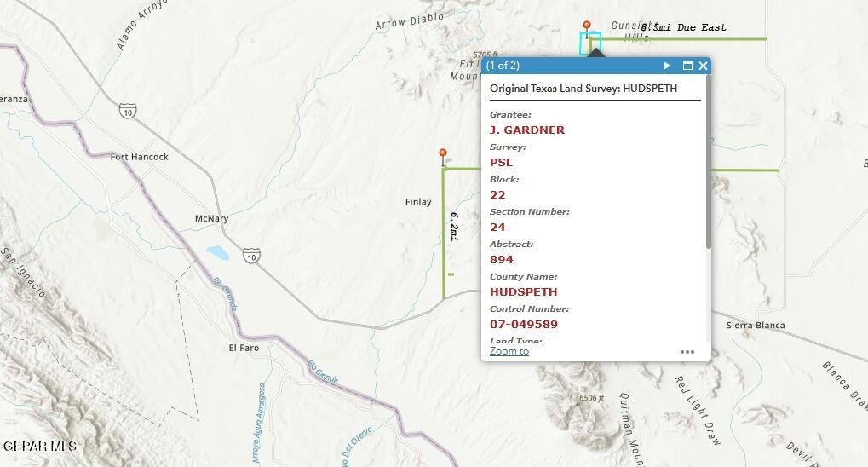Show next feature in popup

667,66
